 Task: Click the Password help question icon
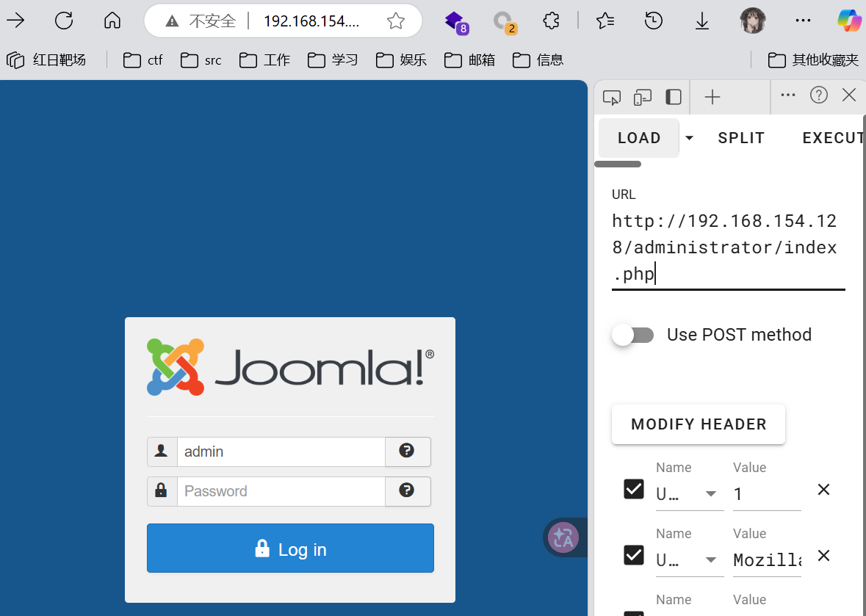tap(408, 491)
